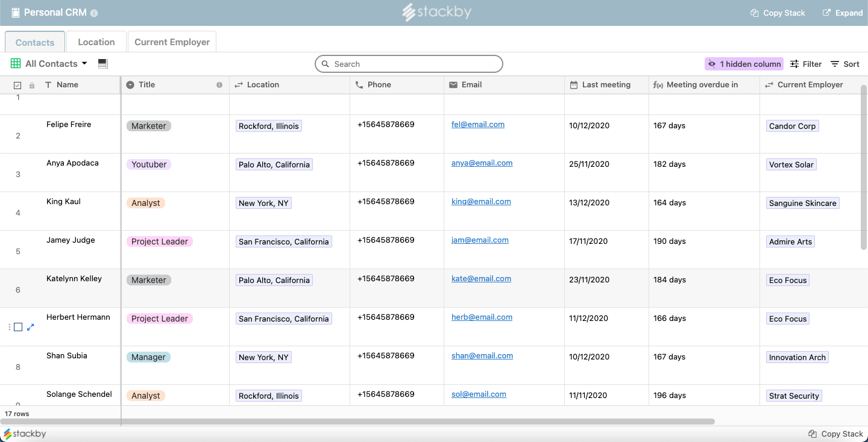The image size is (868, 442).
Task: Open the fel@email.com link
Action: (478, 125)
